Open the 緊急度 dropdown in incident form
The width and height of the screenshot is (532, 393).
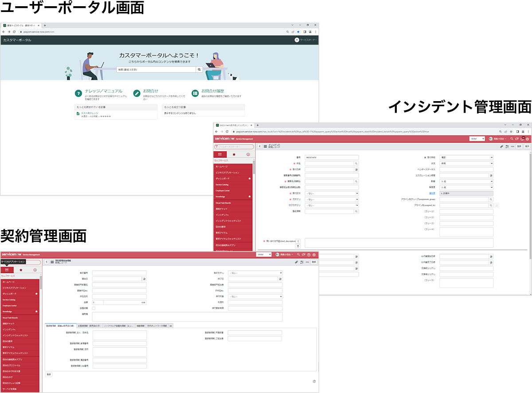tap(466, 187)
